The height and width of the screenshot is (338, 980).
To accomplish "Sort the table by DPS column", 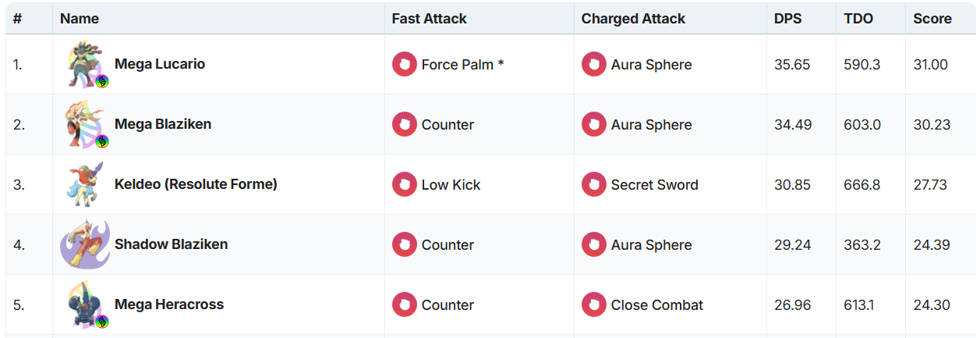I will point(787,18).
